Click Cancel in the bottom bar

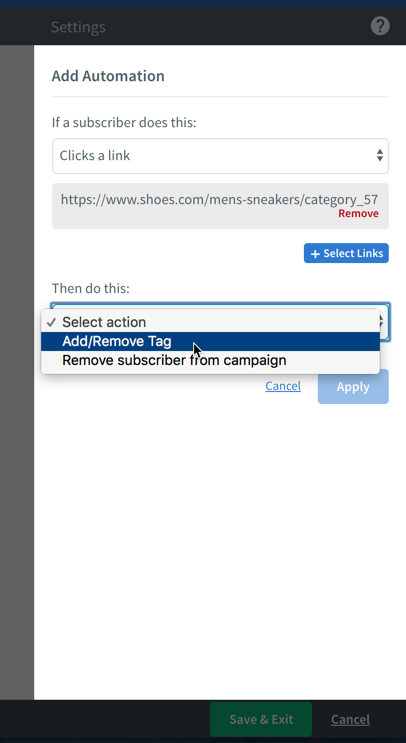[350, 720]
